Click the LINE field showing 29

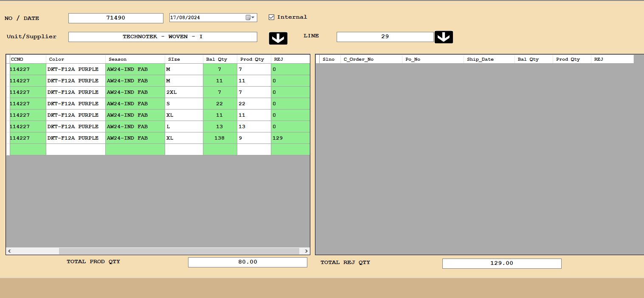tap(385, 37)
